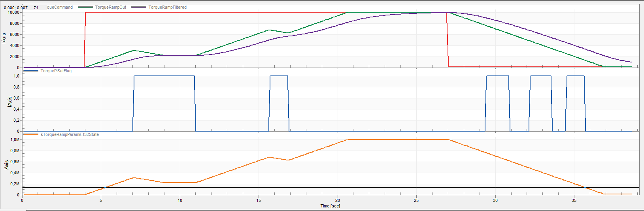Select the sTorqueRampParams.f32State legend label

click(70, 135)
